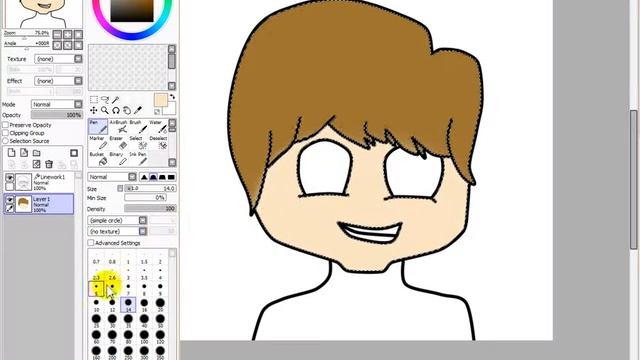
Task: Click the swatches panel scroll-down arrow
Action: click(x=172, y=86)
